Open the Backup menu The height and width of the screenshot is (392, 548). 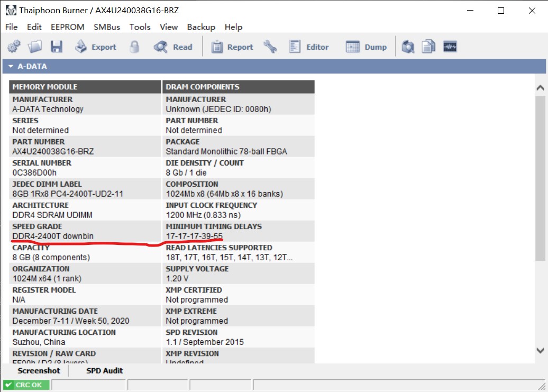pos(201,27)
